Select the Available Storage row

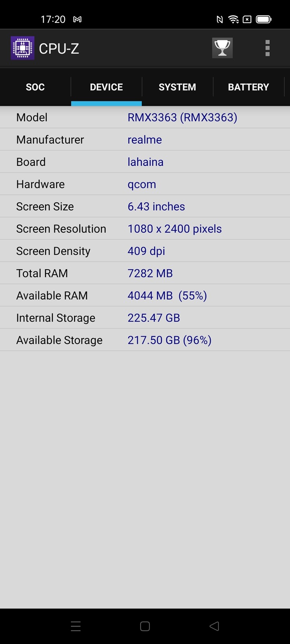145,340
